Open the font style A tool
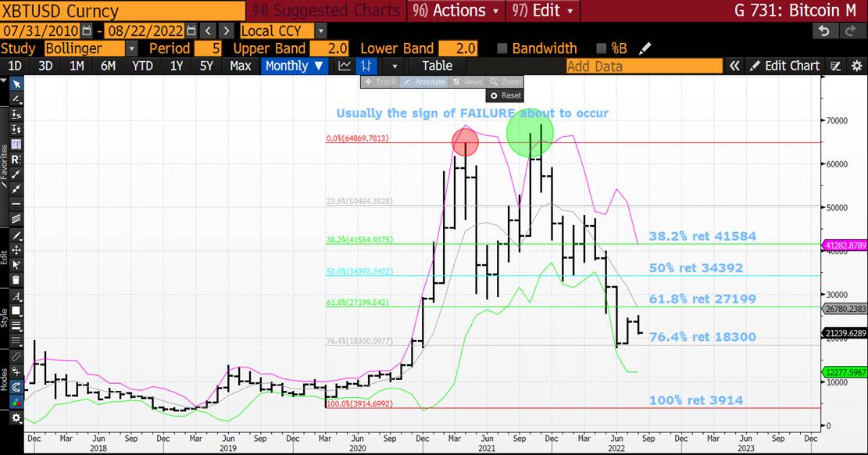Image resolution: width=868 pixels, height=455 pixels. coord(16,296)
